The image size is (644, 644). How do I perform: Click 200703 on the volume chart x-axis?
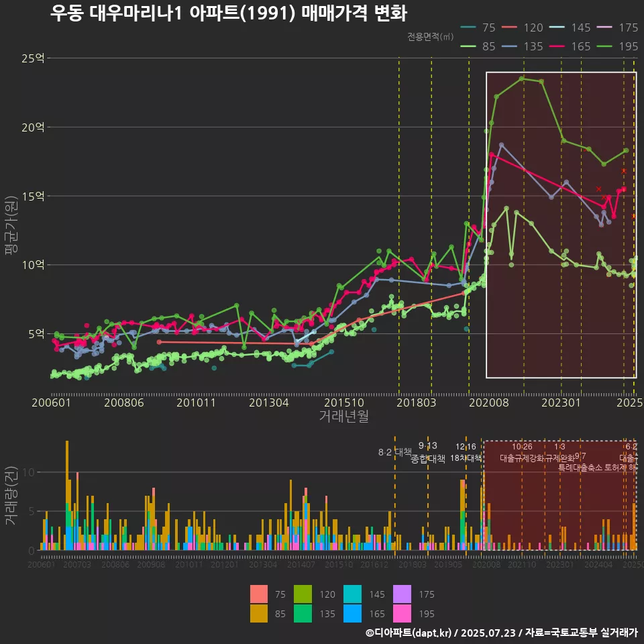click(x=76, y=565)
